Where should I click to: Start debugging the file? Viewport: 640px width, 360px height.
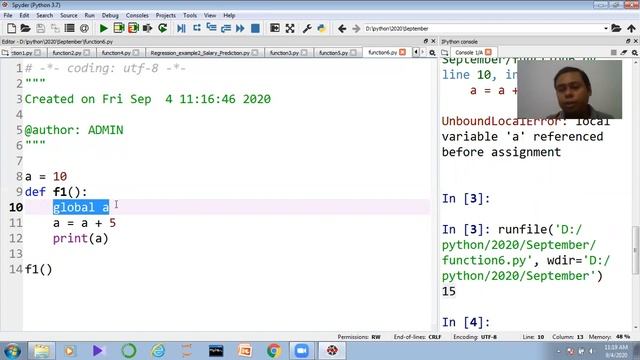click(x=182, y=28)
